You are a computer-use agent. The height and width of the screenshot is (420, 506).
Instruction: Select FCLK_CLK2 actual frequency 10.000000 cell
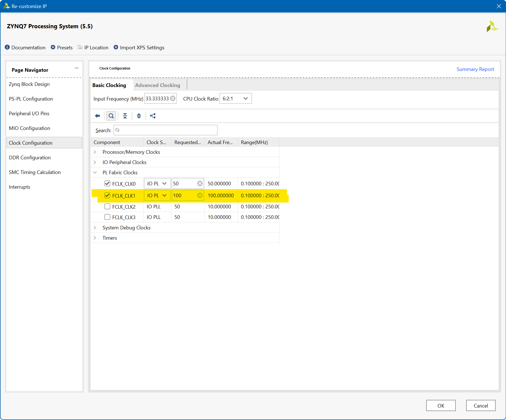click(221, 206)
